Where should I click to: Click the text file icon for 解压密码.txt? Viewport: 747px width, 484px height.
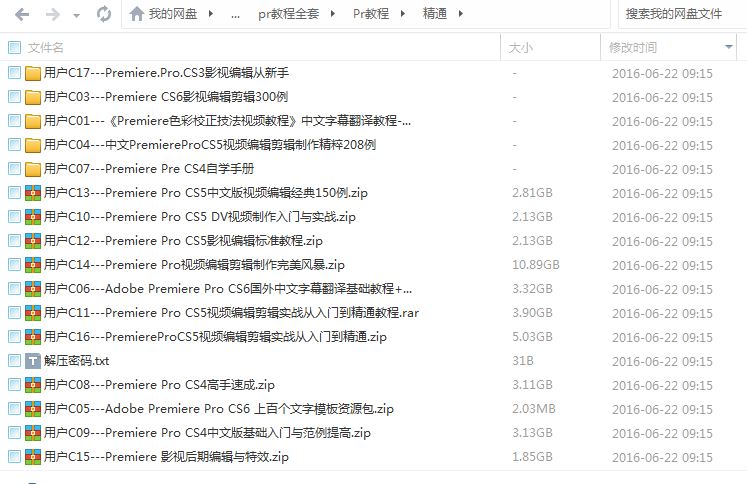tap(33, 361)
